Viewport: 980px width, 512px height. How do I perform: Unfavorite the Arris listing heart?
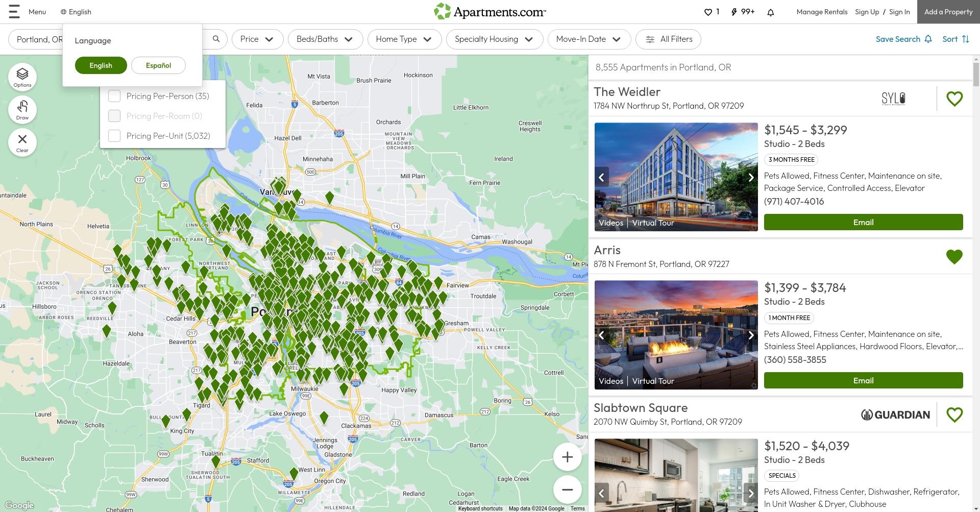tap(954, 256)
